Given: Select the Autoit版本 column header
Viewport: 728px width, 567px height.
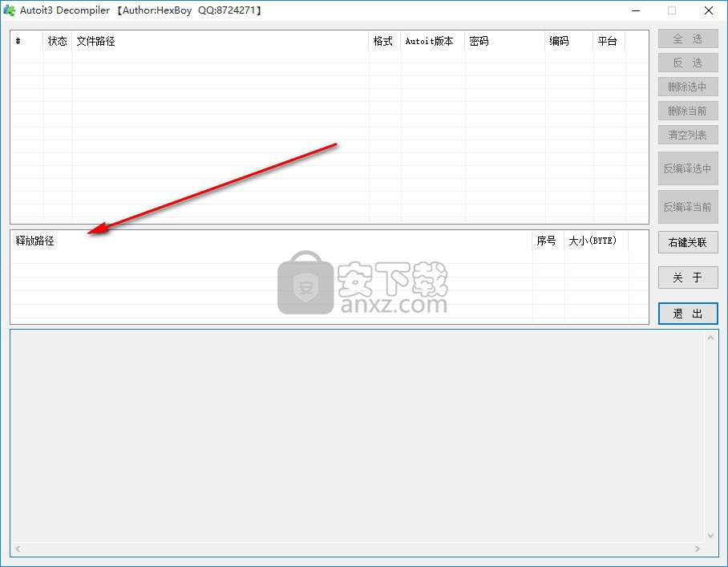Looking at the screenshot, I should click(432, 42).
